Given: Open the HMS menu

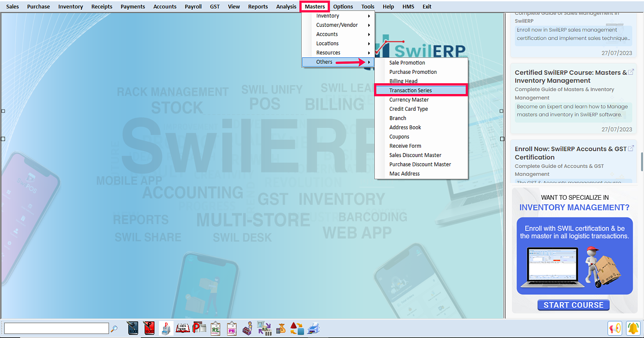Looking at the screenshot, I should tap(408, 6).
